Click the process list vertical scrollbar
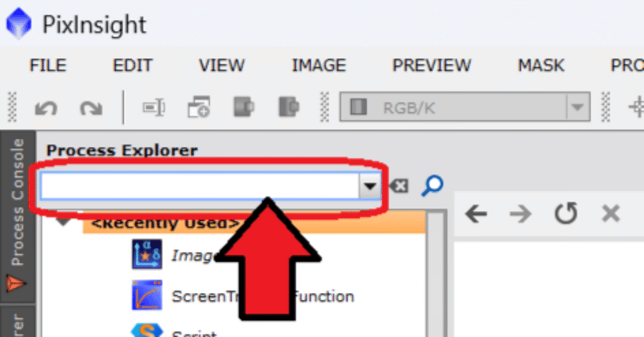 pos(436,274)
